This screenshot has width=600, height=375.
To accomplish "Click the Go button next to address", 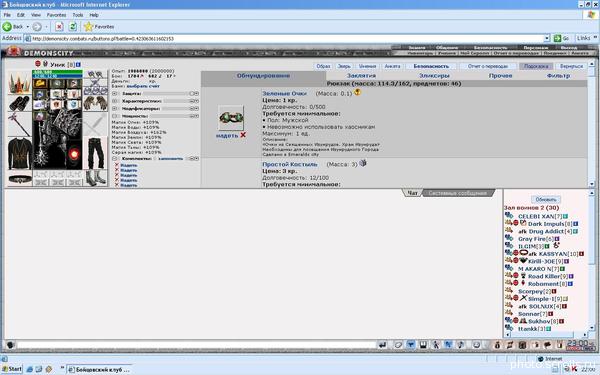I will [562, 38].
